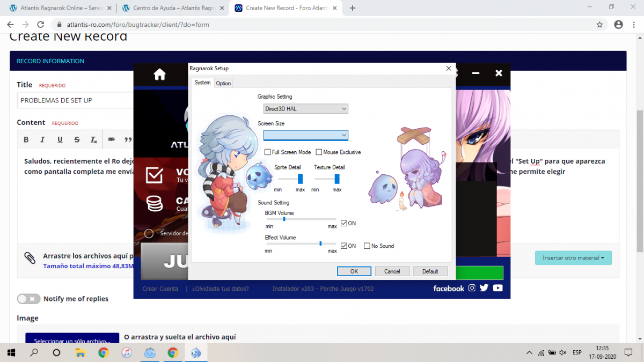Click the ¿Olvidaste tus datos? link

pos(221,289)
